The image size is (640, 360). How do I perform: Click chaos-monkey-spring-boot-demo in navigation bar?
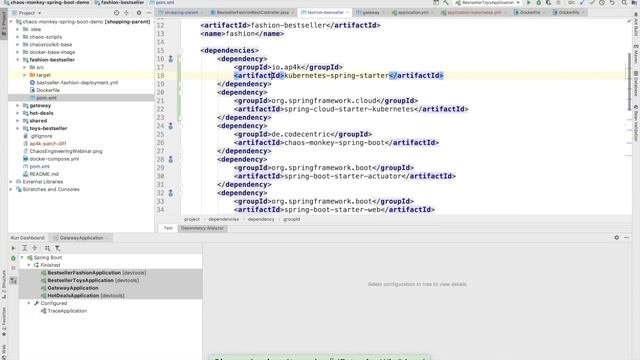tap(49, 2)
